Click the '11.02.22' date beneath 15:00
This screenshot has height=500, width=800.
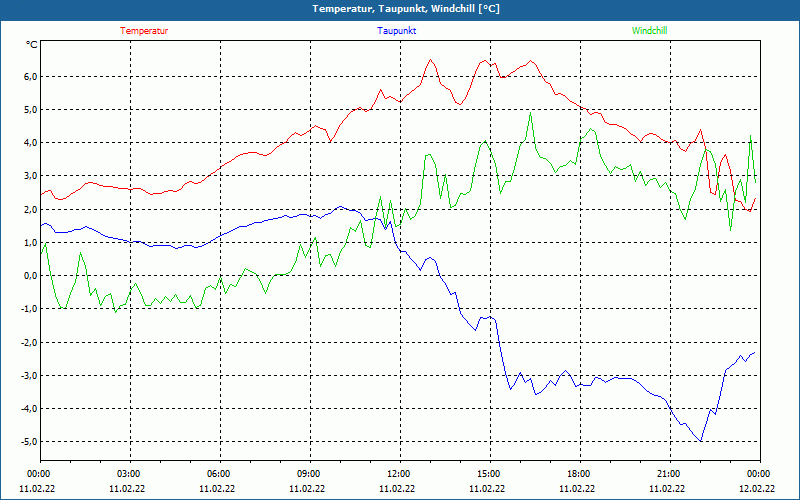[x=487, y=488]
